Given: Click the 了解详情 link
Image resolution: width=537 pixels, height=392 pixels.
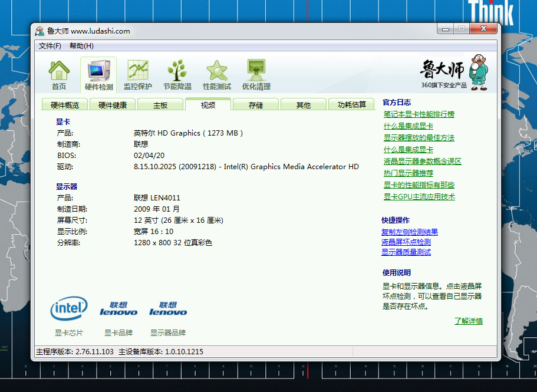Looking at the screenshot, I should pyautogui.click(x=469, y=321).
